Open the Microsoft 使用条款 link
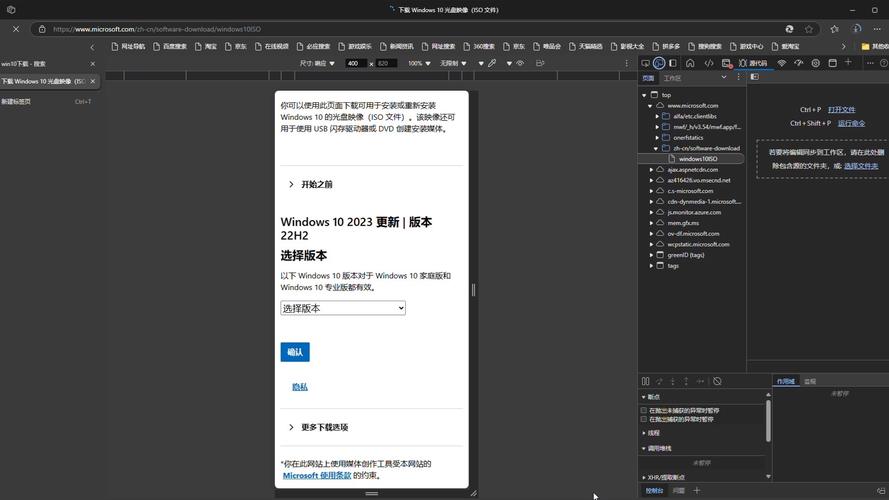The image size is (889, 500). click(317, 476)
